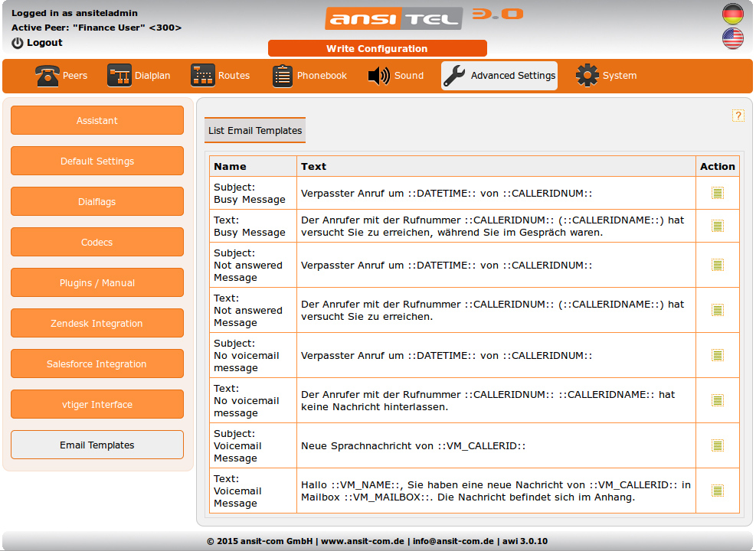Viewport: 756px width, 551px height.
Task: Click the help question mark icon
Action: [738, 116]
